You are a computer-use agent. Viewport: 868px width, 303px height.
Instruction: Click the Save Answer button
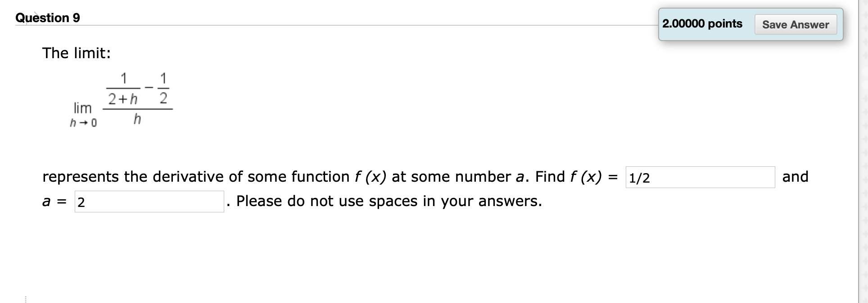coord(795,25)
